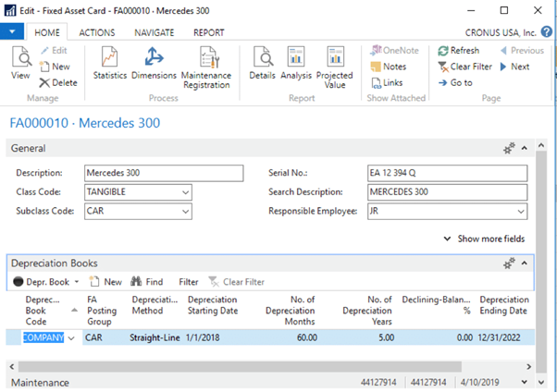The height and width of the screenshot is (392, 557).
Task: Open the Subclass Code dropdown
Action: (186, 212)
